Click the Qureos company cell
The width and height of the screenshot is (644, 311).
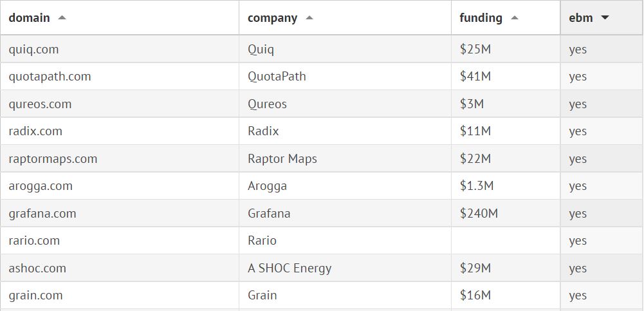click(267, 104)
